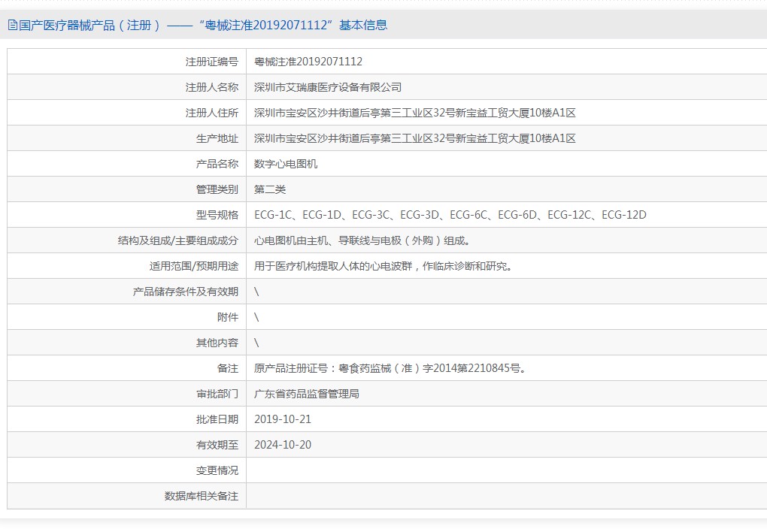
Task: Click the 产品储存条件及有效期 row label
Action: click(x=186, y=292)
